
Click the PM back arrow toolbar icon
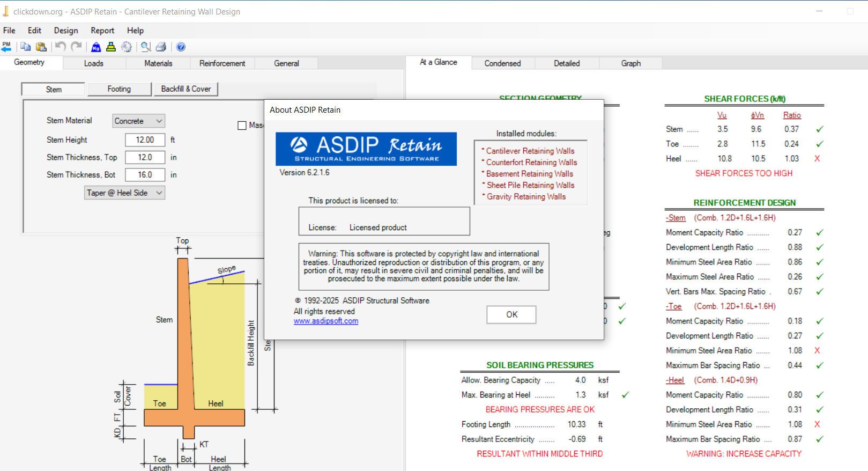click(6, 47)
